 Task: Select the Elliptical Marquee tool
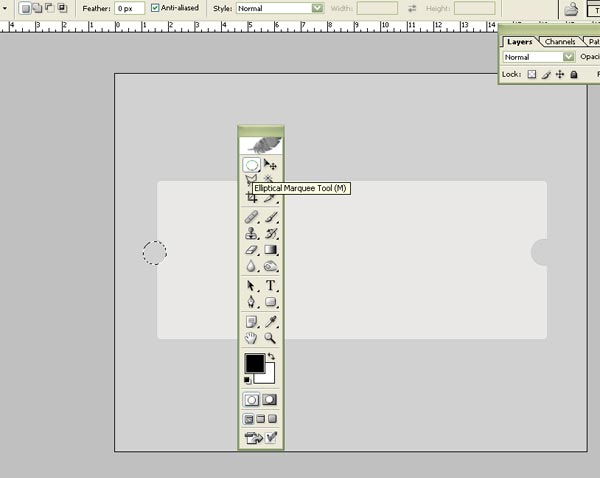click(x=251, y=165)
